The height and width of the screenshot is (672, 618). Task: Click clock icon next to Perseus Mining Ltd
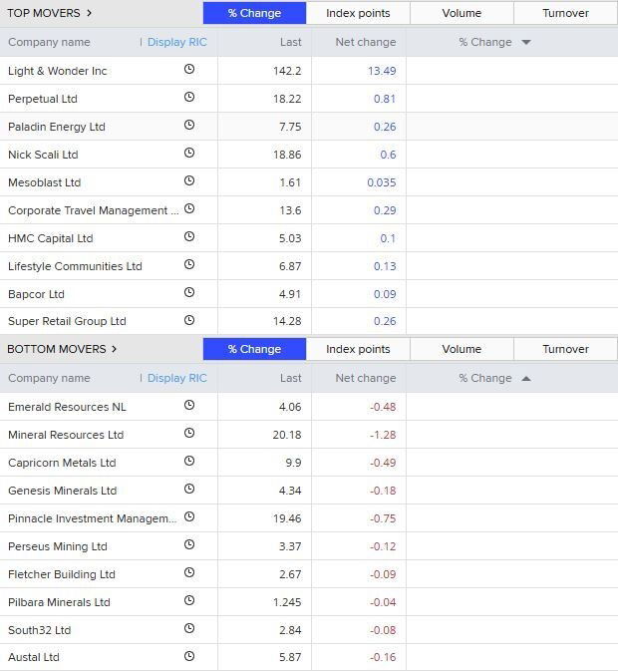coord(189,544)
